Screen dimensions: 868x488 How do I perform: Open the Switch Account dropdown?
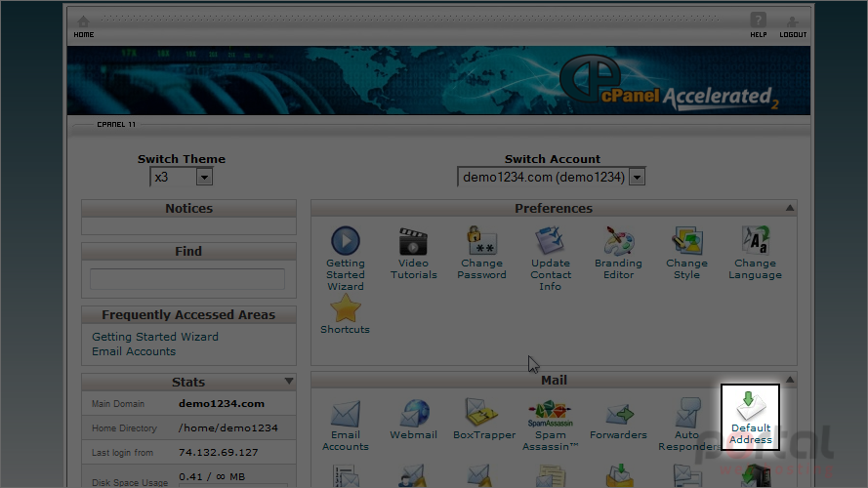pos(552,177)
